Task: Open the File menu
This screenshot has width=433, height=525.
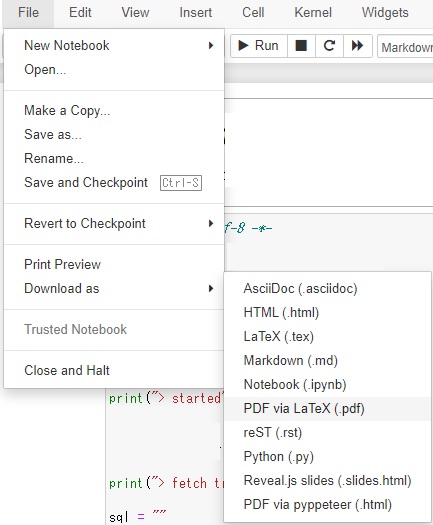Action: click(x=28, y=13)
